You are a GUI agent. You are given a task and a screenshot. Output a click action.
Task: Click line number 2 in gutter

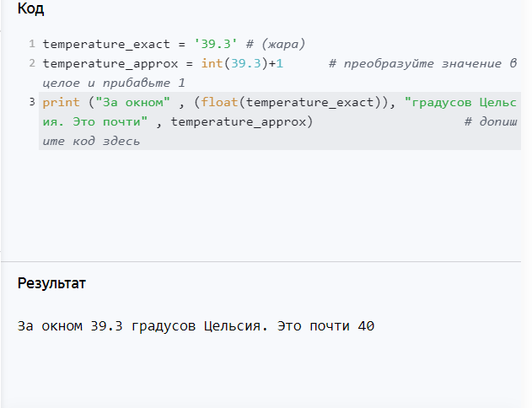32,63
